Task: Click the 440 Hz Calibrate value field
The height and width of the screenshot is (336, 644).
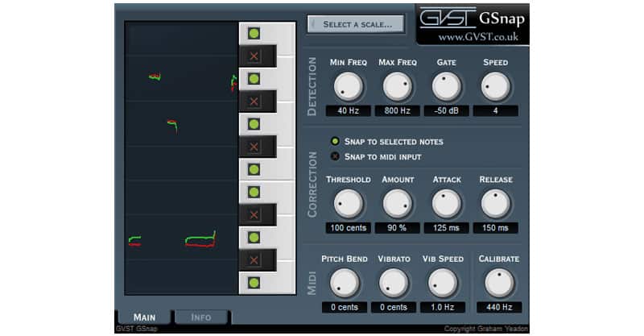Action: pos(499,307)
